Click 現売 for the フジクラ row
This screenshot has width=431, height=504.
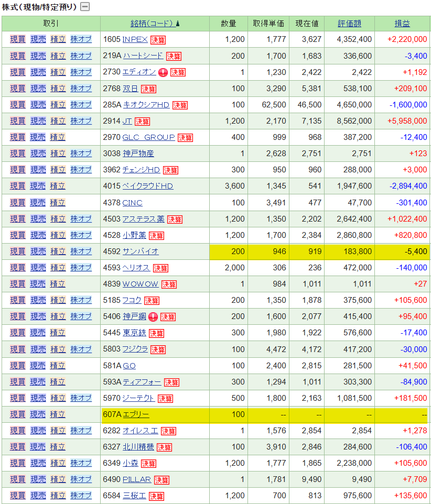[38, 349]
